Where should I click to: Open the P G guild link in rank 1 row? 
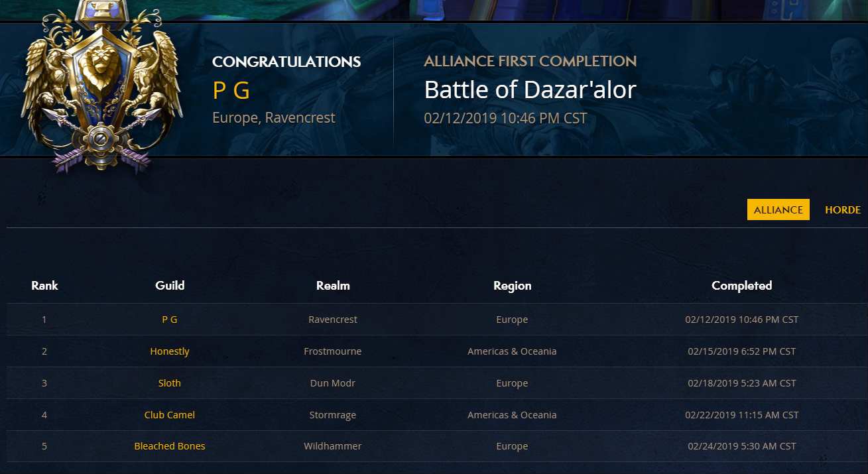(170, 320)
